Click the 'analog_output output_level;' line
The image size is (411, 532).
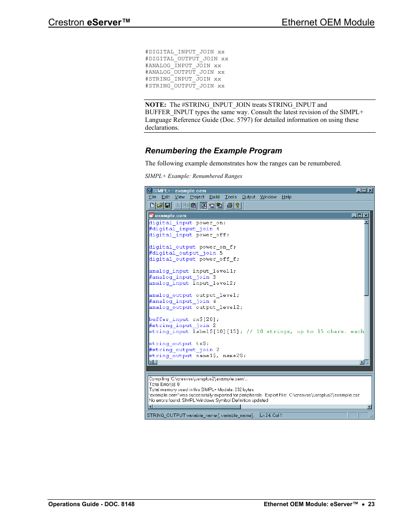click(x=194, y=295)
